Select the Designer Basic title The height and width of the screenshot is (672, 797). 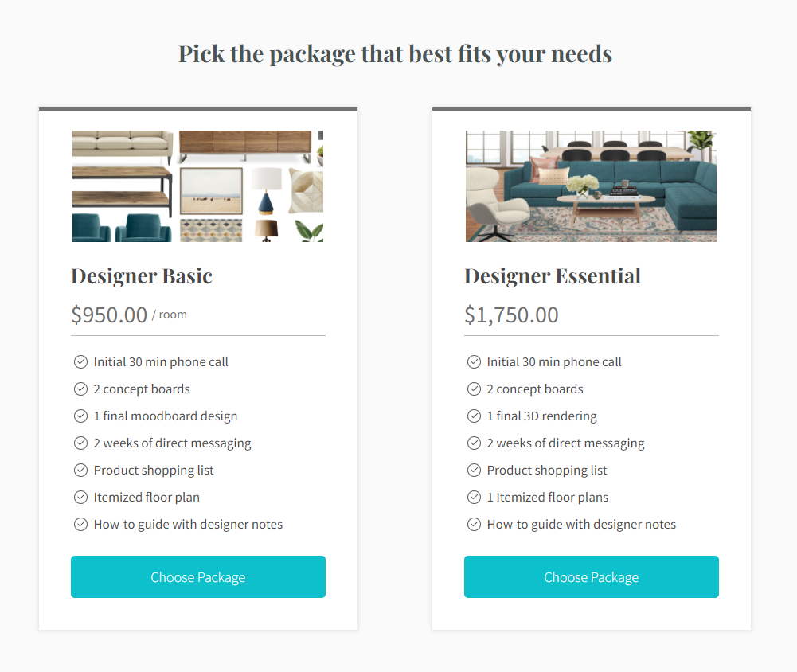click(142, 276)
